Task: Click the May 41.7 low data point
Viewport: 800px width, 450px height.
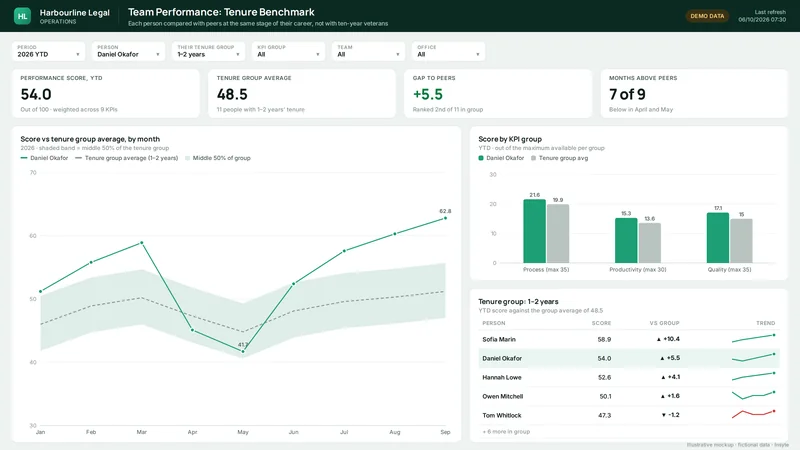Action: [243, 352]
